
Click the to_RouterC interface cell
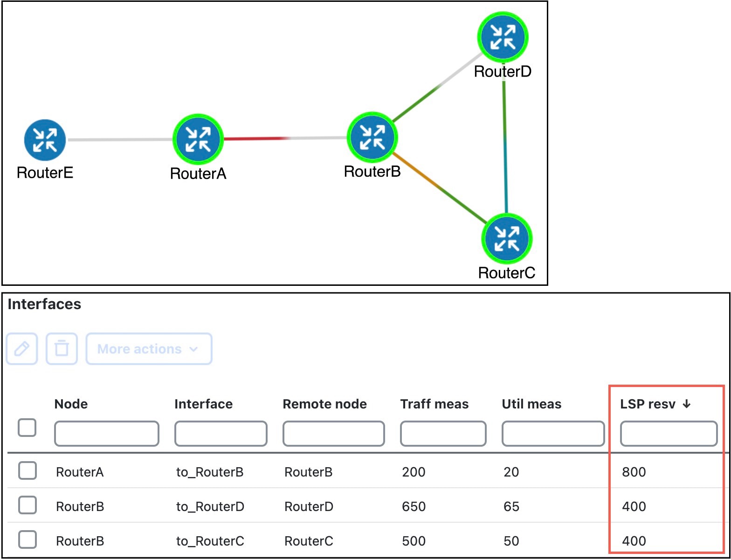tap(210, 541)
